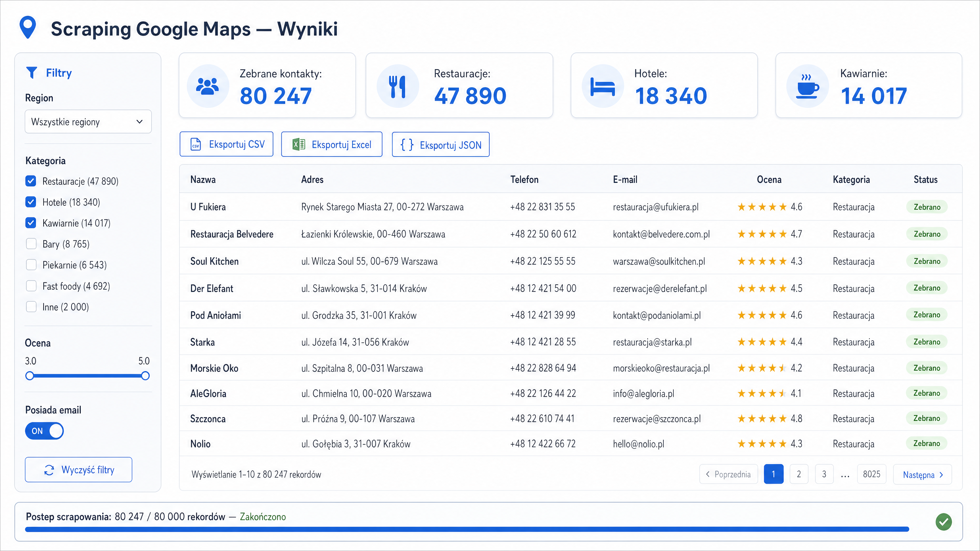Image resolution: width=980 pixels, height=551 pixels.
Task: Uncheck the Hotele (18 340) checkbox
Action: click(x=31, y=202)
